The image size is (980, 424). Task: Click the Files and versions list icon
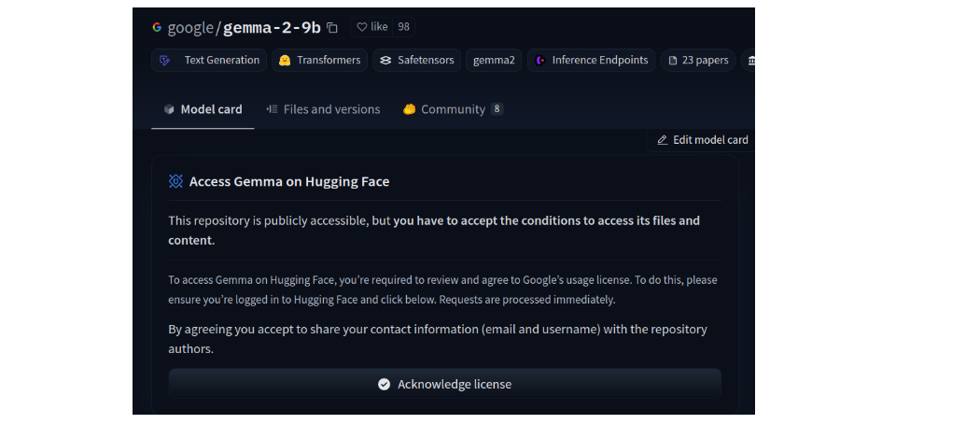click(272, 109)
